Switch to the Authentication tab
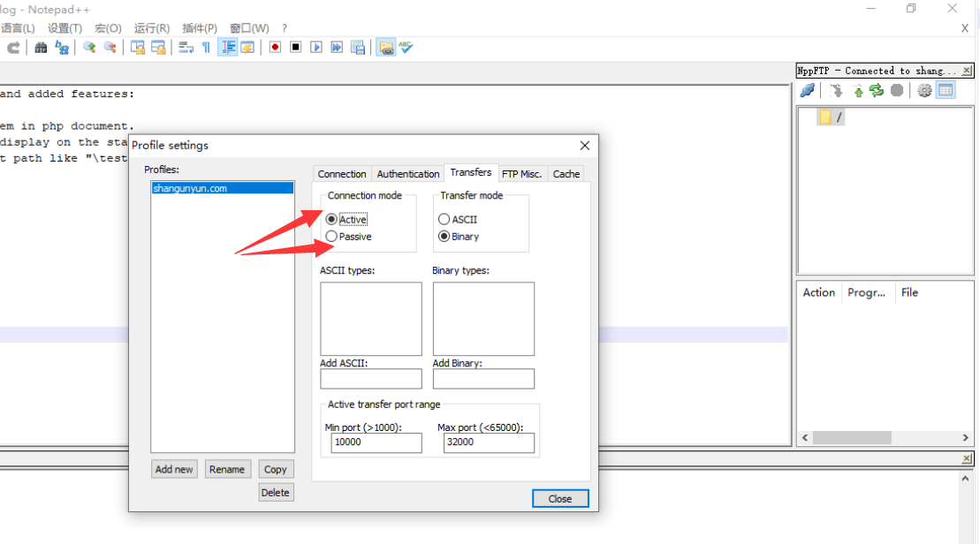This screenshot has width=980, height=544. click(x=407, y=174)
